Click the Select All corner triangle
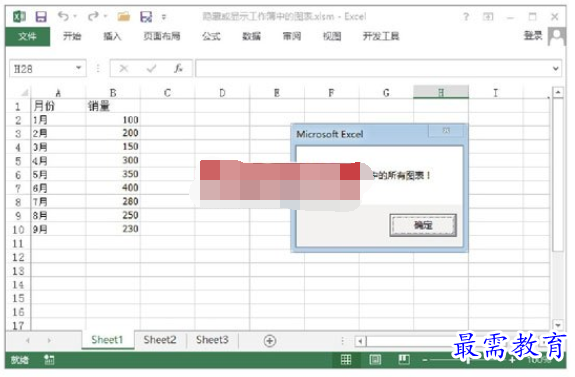The height and width of the screenshot is (377, 575). (x=24, y=93)
